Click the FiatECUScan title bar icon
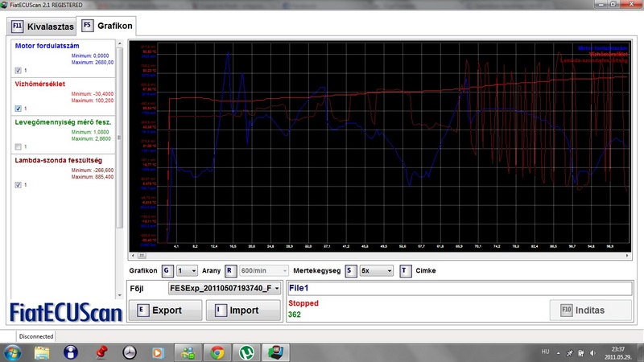The height and width of the screenshot is (362, 644). tap(4, 5)
